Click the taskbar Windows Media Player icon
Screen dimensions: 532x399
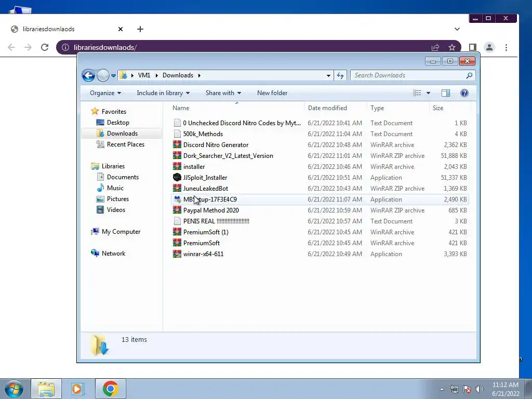tap(78, 389)
